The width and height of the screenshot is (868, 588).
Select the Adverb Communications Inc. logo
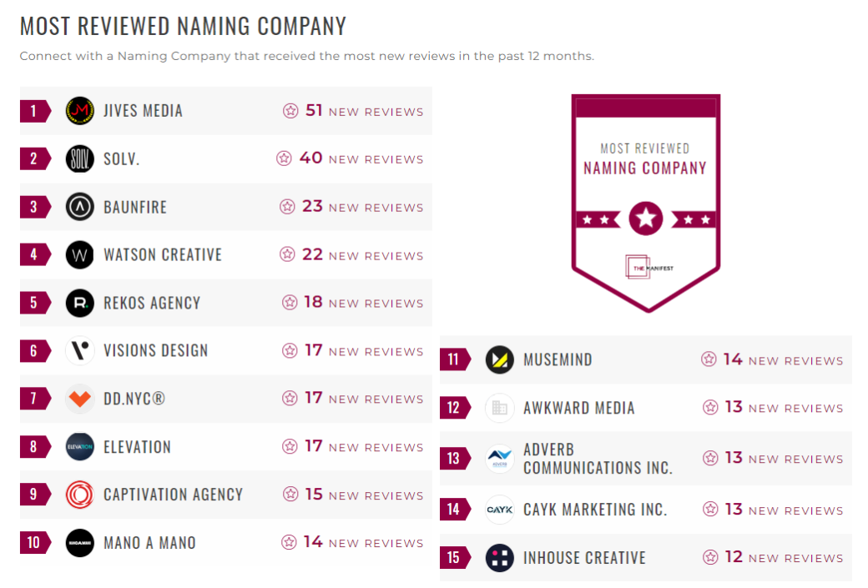(501, 458)
